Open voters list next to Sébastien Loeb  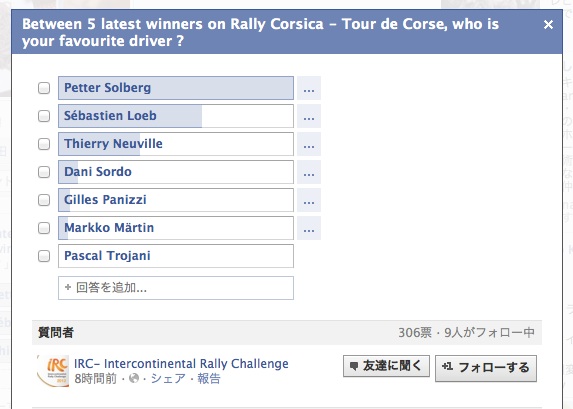(309, 116)
